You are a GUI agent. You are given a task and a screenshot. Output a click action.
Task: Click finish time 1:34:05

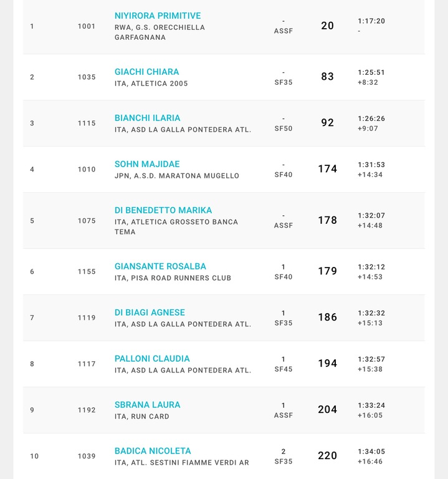[371, 452]
